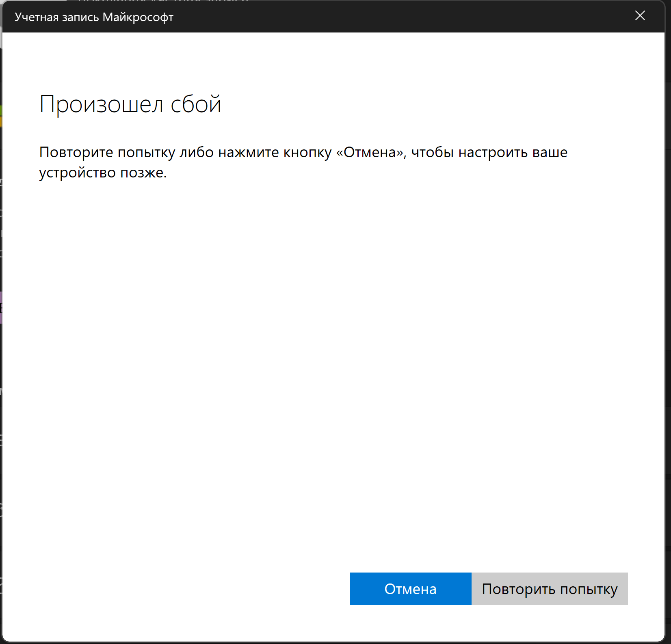
Task: Click the "Повторить попытку" button
Action: tap(550, 588)
